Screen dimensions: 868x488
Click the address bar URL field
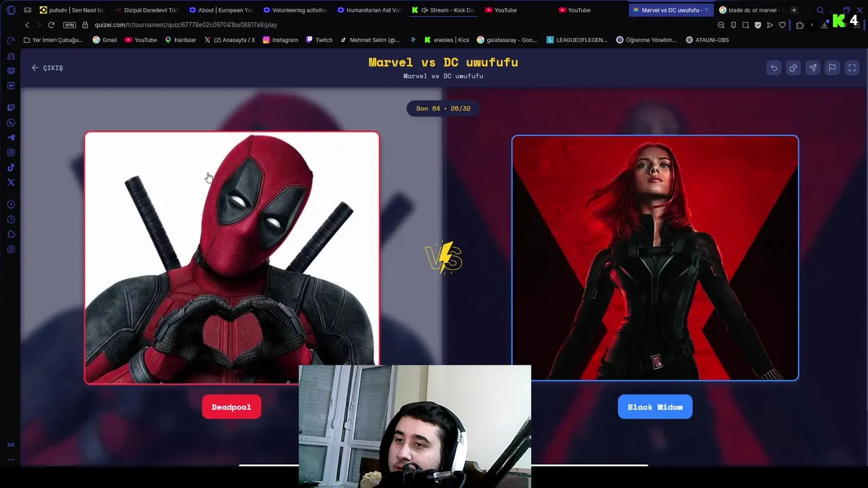coord(400,25)
